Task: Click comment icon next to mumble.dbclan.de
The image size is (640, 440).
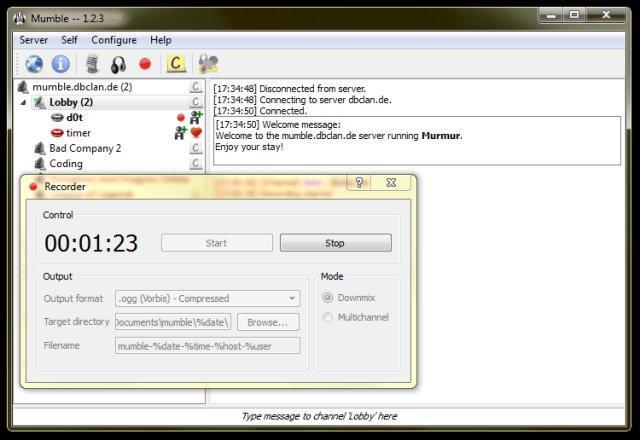Action: pyautogui.click(x=196, y=87)
